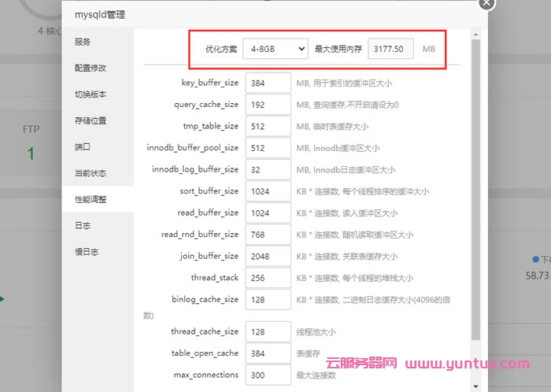Viewport: 551px width, 392px height.
Task: Switch to 配置修改 tab
Action: point(91,68)
